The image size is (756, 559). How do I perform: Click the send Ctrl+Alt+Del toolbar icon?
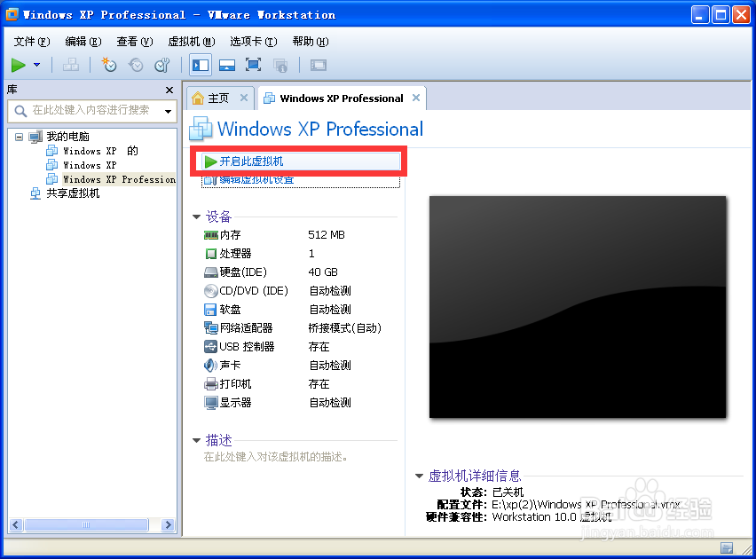tap(71, 65)
